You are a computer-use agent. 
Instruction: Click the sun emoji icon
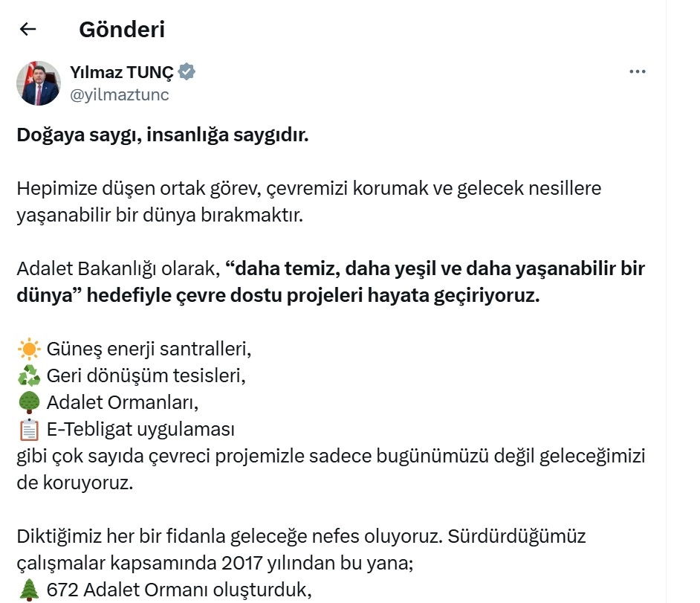[x=28, y=348]
